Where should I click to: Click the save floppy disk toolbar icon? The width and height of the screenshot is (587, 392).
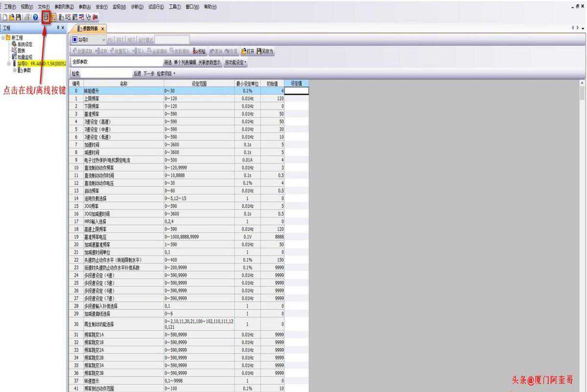(19, 17)
